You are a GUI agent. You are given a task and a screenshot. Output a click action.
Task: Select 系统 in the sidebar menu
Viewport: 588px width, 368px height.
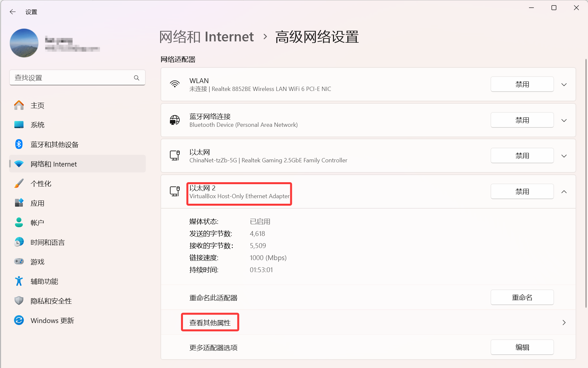point(38,125)
